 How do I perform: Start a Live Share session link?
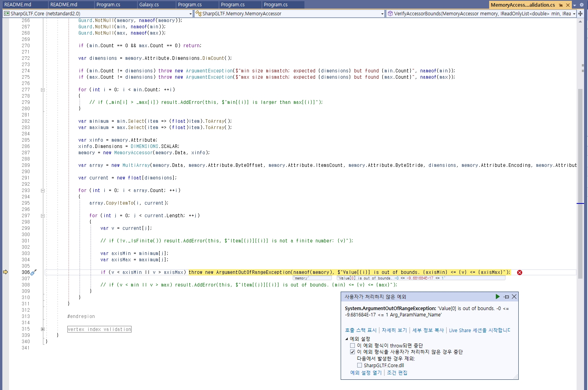[x=479, y=330]
